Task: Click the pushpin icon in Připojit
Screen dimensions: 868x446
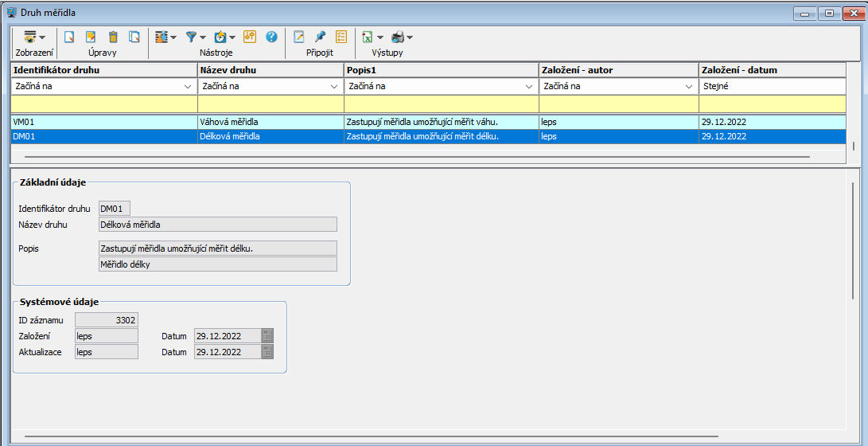Action: click(320, 37)
